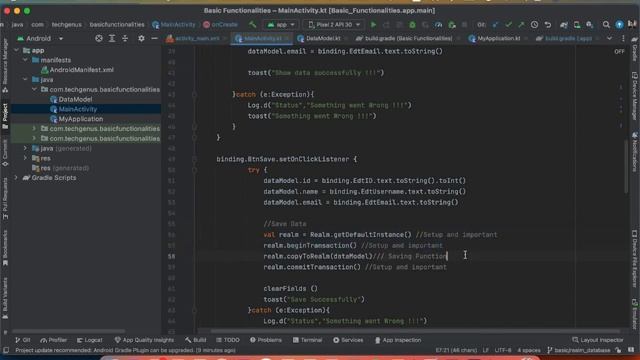640x360 pixels.
Task: Click the editor vertical scrollbar
Action: pyautogui.click(x=626, y=167)
